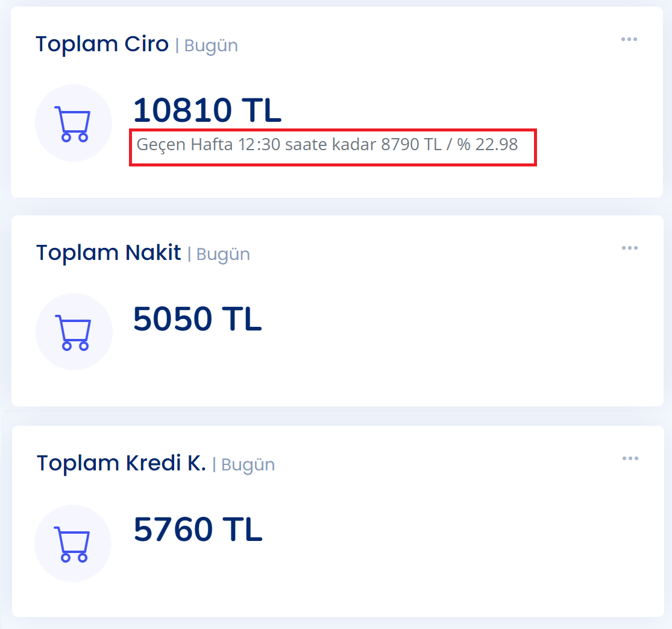Click the shopping cart icon beside 5050 TL

point(74,332)
